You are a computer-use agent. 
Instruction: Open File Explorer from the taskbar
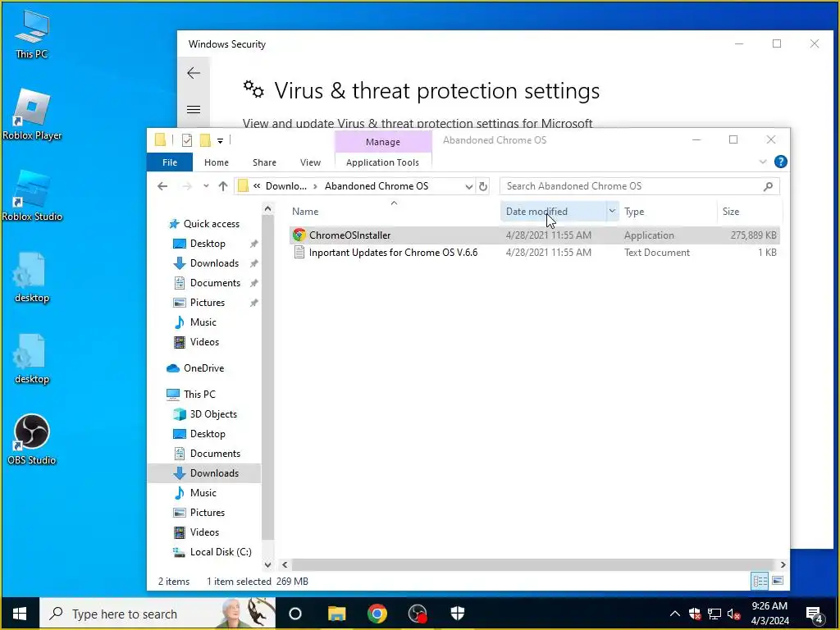(336, 614)
